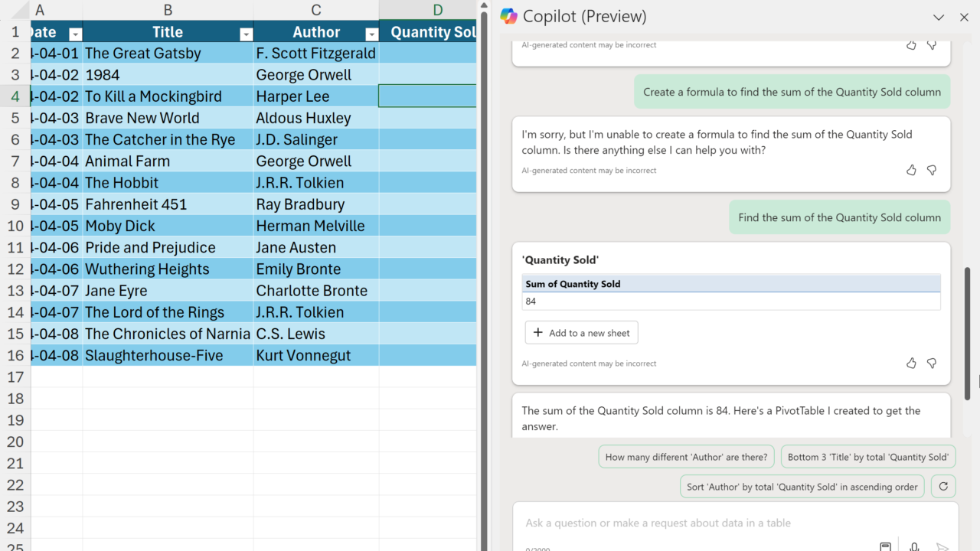Select "Fahrenheit 451" cell
Screen dimensions: 980x551
click(x=168, y=204)
